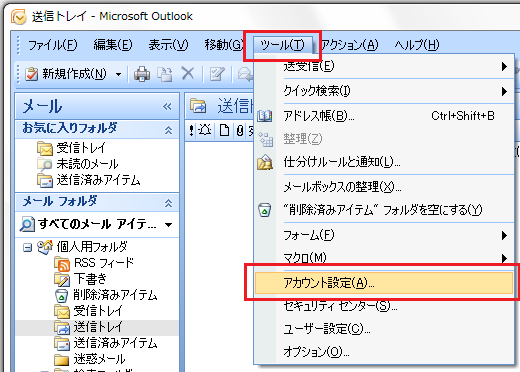Choose アカウント設定(A) menu entry
520x372 pixels.
[x=383, y=283]
